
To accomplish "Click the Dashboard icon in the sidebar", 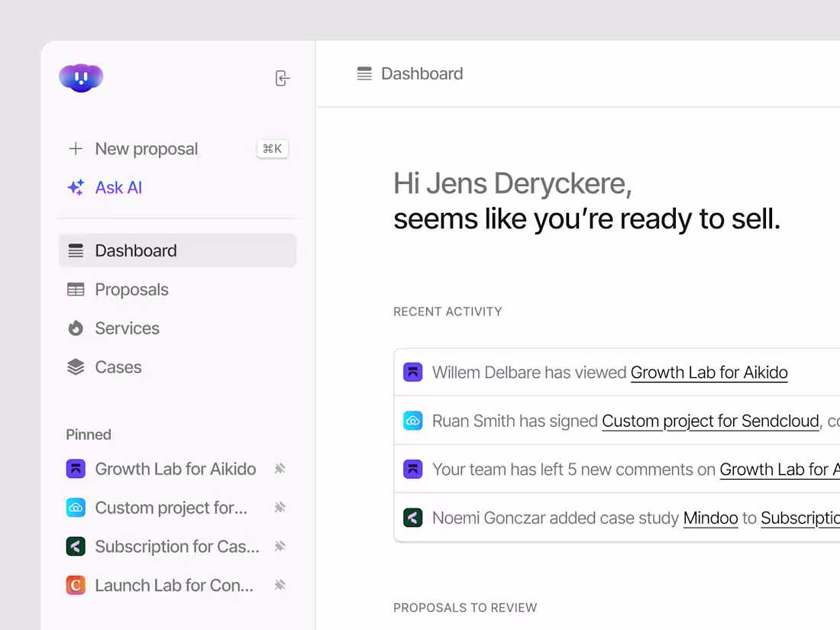I will (76, 250).
